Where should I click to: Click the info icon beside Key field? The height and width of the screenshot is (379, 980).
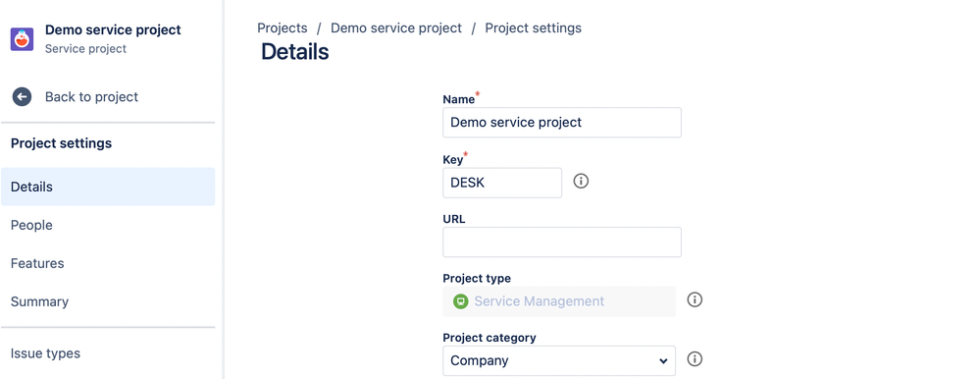click(582, 182)
